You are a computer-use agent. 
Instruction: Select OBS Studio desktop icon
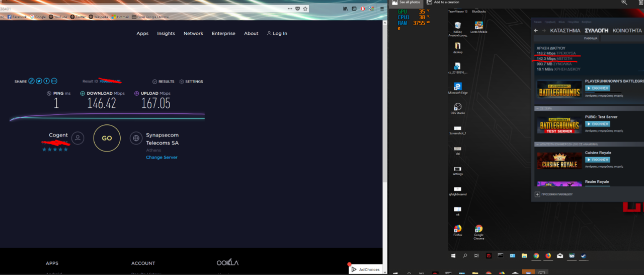[457, 109]
